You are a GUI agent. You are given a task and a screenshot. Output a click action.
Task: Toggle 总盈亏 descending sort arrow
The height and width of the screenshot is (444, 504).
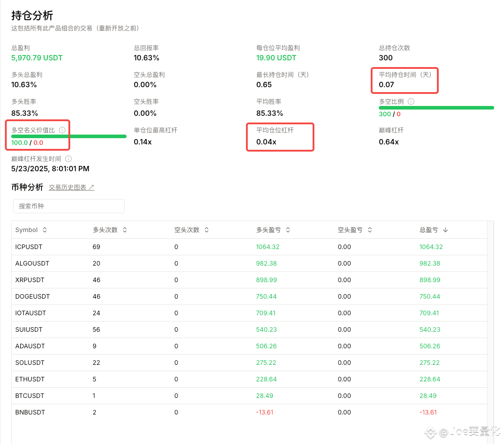click(445, 230)
